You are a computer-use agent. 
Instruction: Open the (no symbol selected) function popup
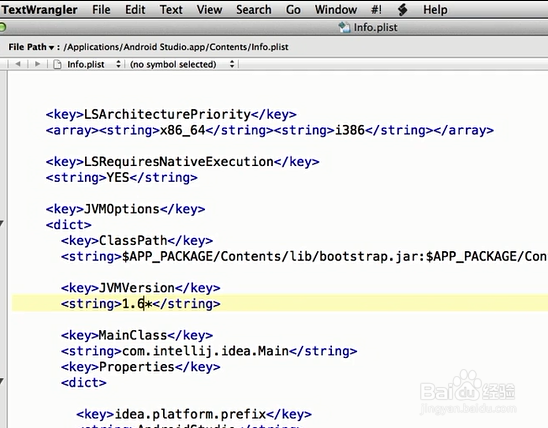point(182,64)
